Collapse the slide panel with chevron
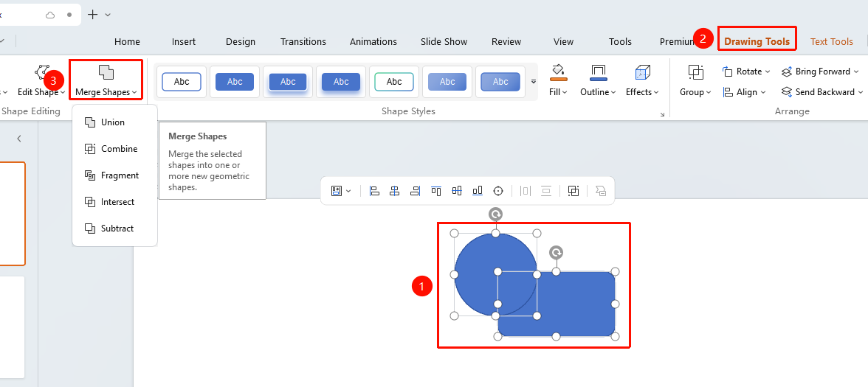This screenshot has width=868, height=387. (19, 139)
